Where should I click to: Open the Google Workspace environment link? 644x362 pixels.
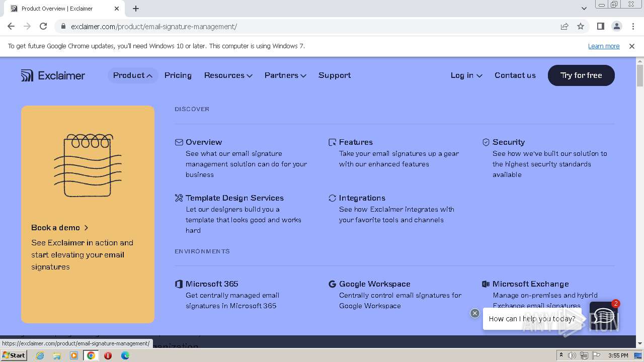point(375,284)
